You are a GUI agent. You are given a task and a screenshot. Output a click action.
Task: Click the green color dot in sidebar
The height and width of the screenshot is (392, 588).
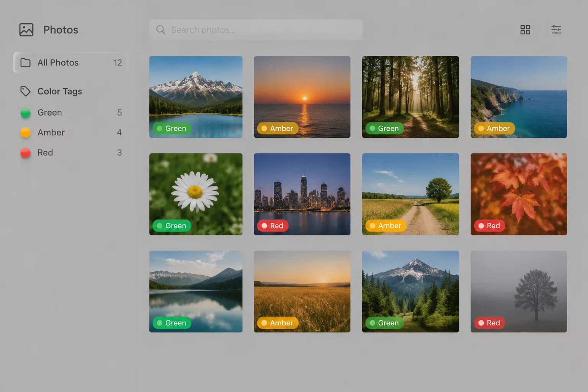tap(26, 113)
